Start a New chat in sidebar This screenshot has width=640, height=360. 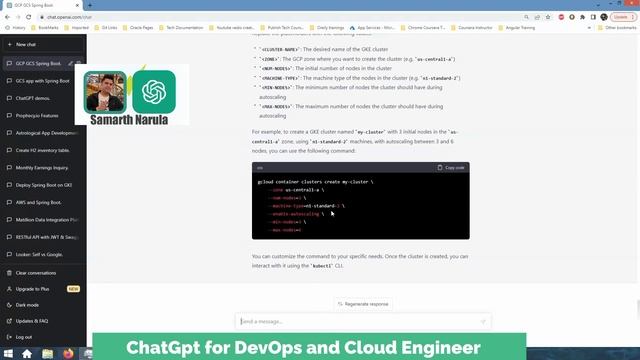tap(43, 44)
